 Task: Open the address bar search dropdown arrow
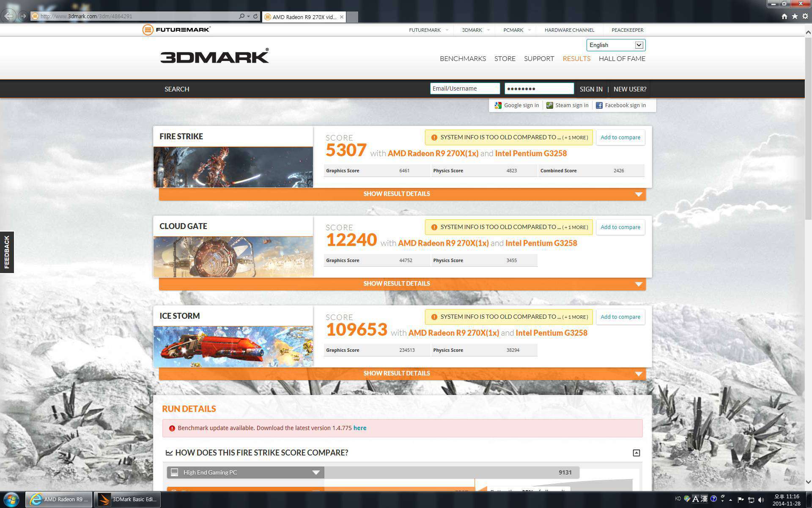tap(248, 17)
